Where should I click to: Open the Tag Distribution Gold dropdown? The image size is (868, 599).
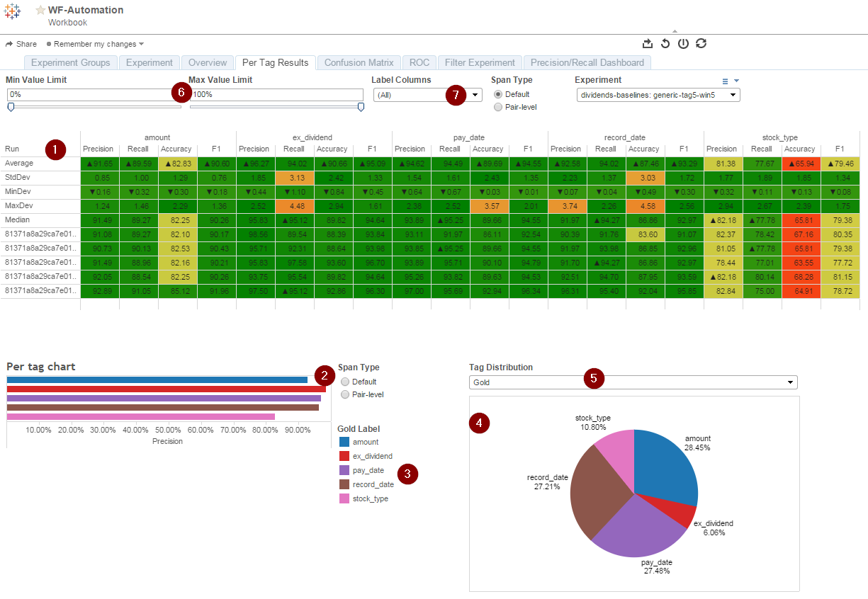coord(633,382)
